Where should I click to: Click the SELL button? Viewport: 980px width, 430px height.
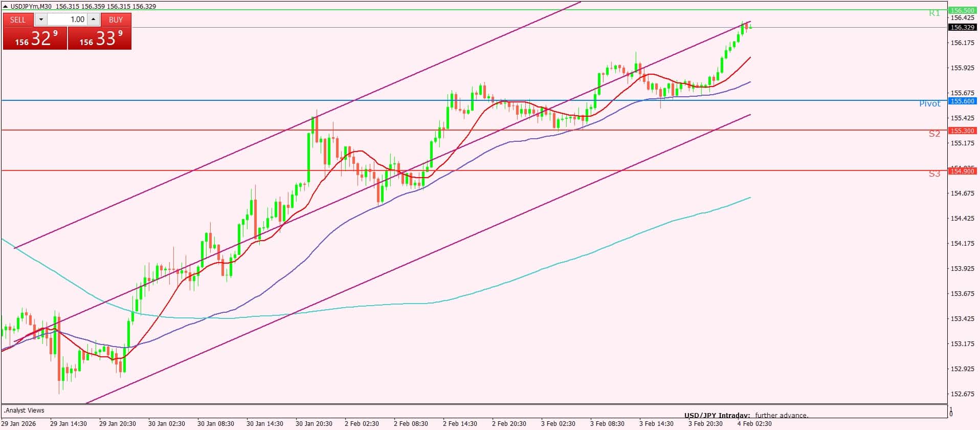(x=18, y=19)
